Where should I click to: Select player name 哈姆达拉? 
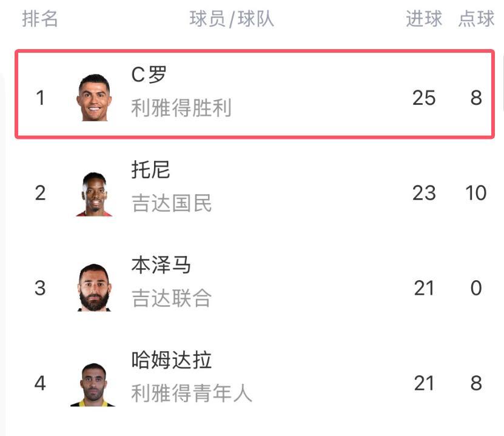(x=171, y=360)
